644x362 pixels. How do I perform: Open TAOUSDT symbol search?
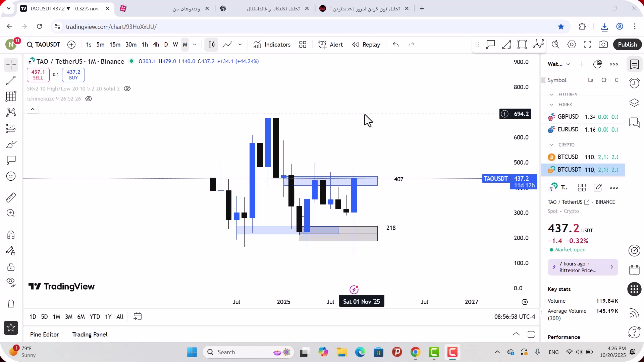tap(44, 45)
